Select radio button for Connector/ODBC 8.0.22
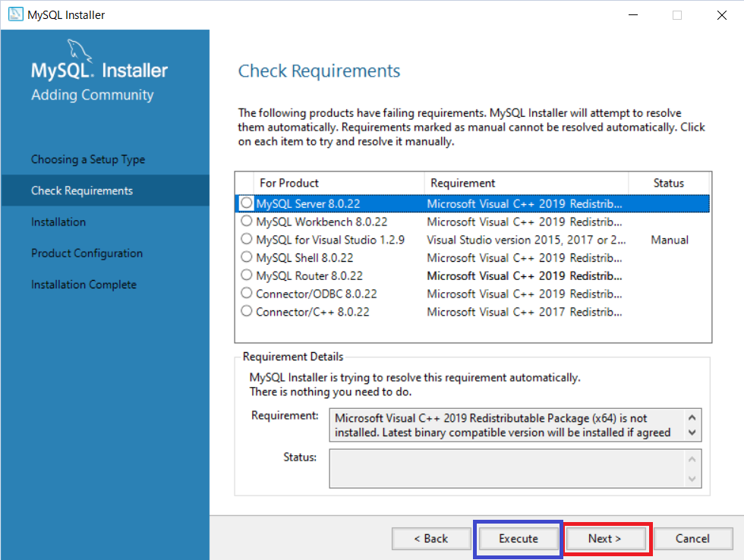The height and width of the screenshot is (560, 744). pos(246,293)
